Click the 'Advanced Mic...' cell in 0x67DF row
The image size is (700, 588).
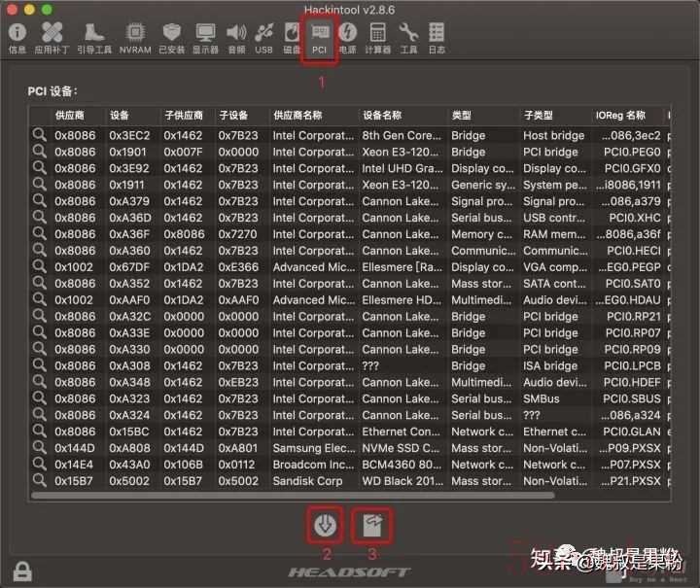(x=314, y=267)
